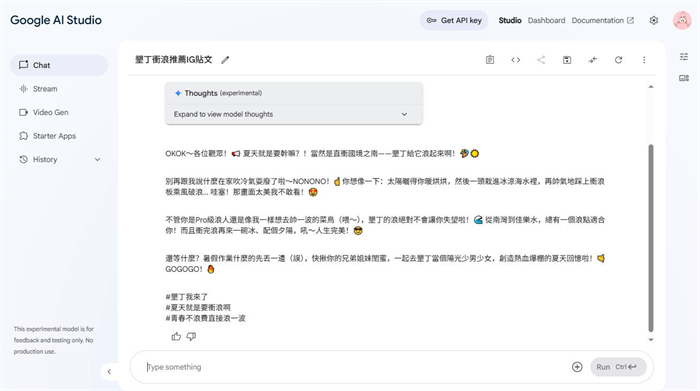The width and height of the screenshot is (700, 391).
Task: Click the Run button
Action: point(618,367)
